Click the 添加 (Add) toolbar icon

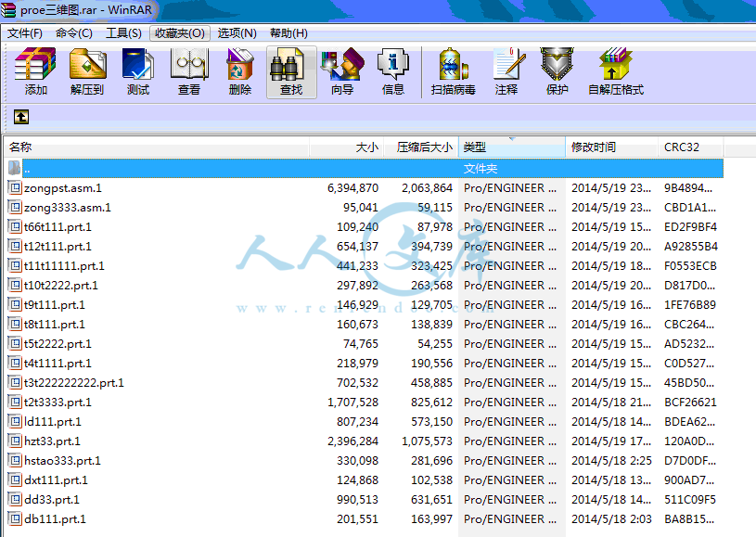[x=35, y=64]
